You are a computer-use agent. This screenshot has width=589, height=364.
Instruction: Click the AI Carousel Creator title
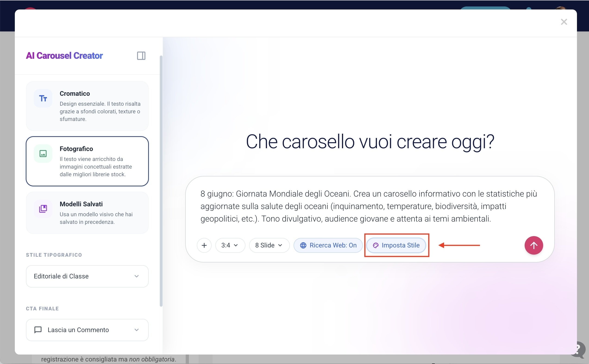point(64,56)
